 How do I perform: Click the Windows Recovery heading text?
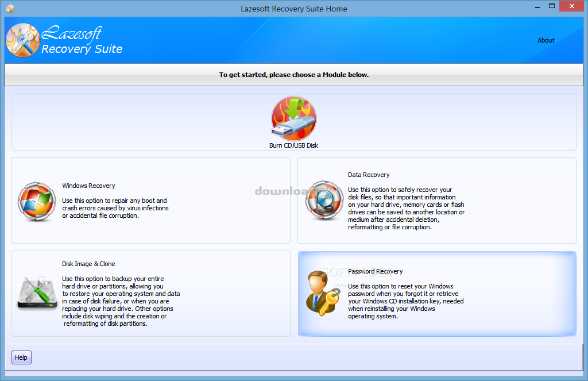(x=88, y=186)
